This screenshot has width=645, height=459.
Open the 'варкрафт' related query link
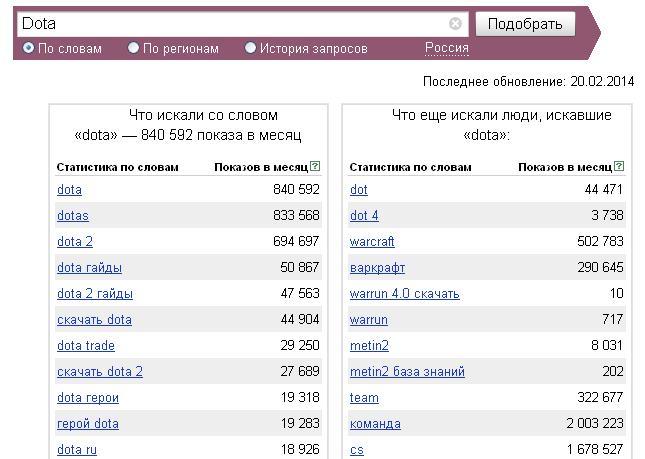point(377,267)
